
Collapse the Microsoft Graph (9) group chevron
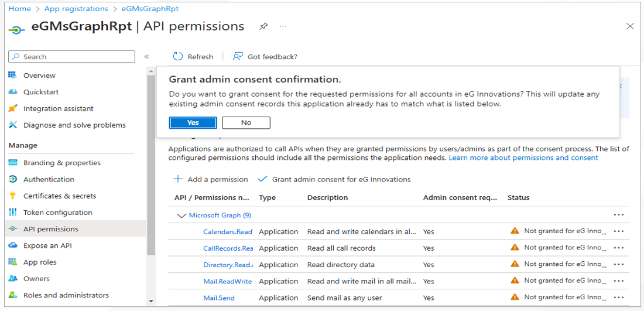pos(181,216)
